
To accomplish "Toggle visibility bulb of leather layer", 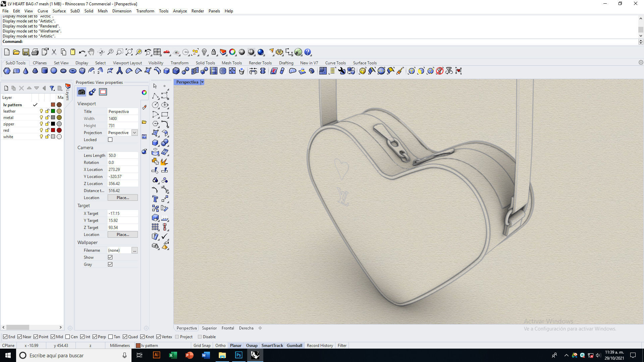I will [41, 111].
